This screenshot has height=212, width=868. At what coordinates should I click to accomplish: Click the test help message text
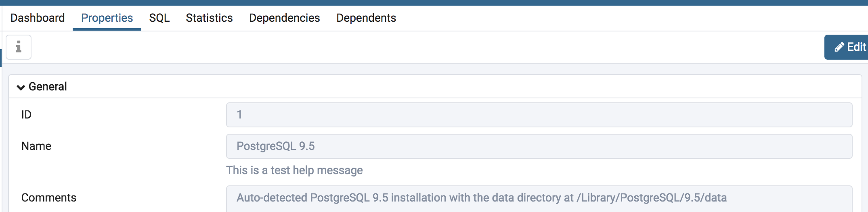pos(294,170)
